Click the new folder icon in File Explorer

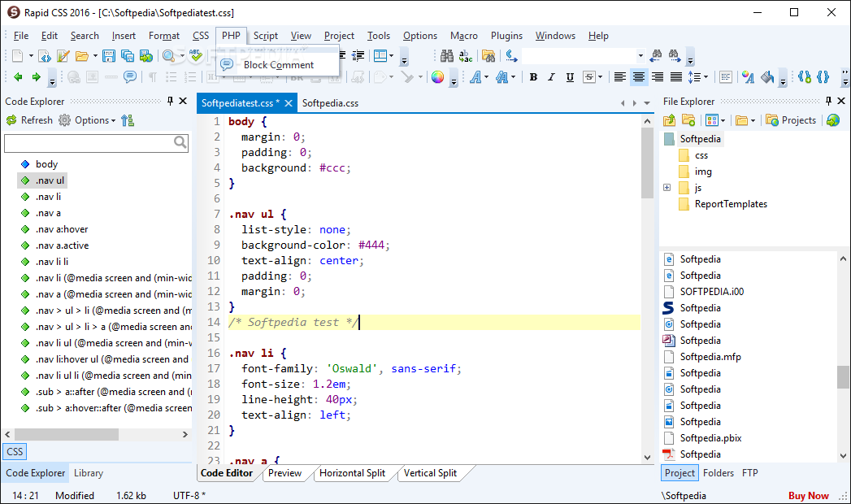click(688, 120)
